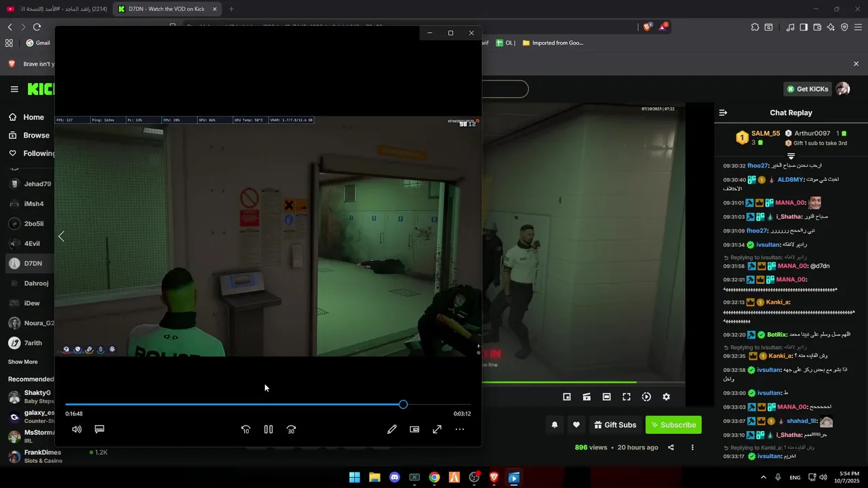Select D7DN channel in sidebar
Viewport: 868px width, 488px height.
[x=31, y=263]
